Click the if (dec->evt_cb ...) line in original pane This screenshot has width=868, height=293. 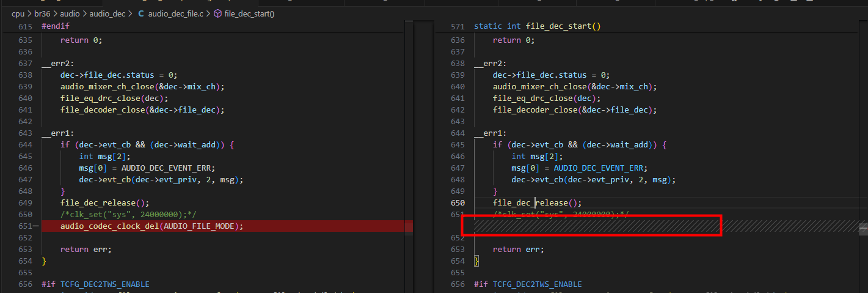(147, 145)
